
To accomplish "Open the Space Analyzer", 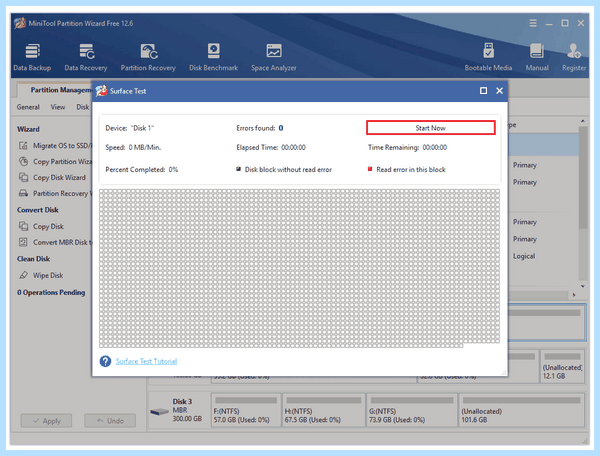I will tap(274, 57).
